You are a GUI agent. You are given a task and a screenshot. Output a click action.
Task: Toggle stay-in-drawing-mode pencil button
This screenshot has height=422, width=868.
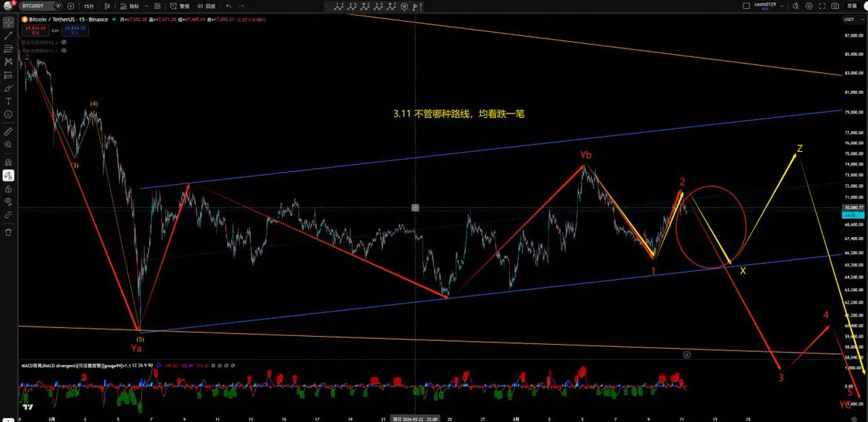tap(9, 176)
